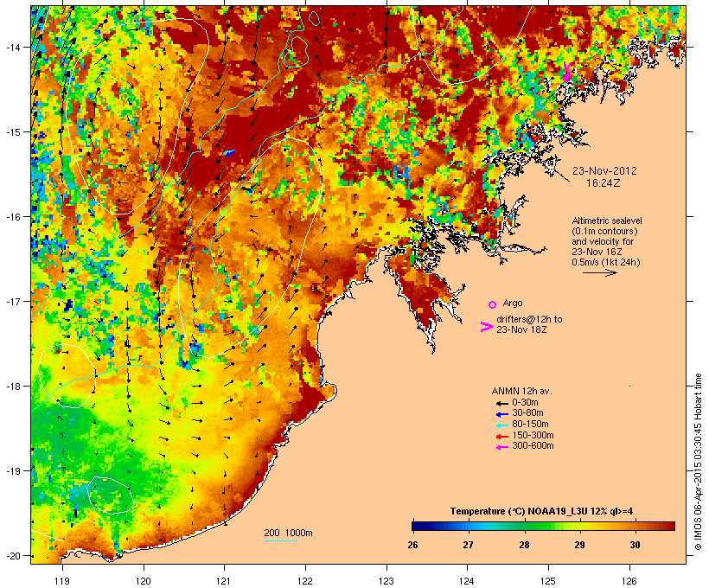709x588 pixels.
Task: Click the temperature color bar at 27 degrees
Action: coord(468,526)
